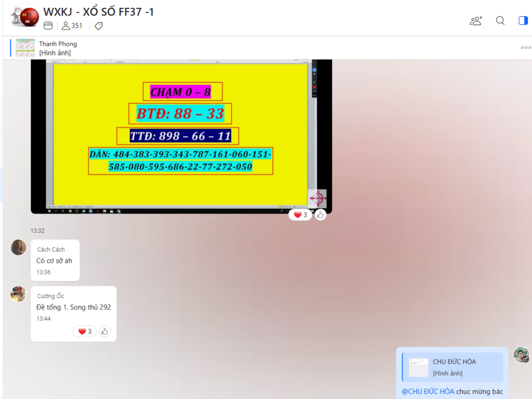The width and height of the screenshot is (532, 399).
Task: Open the community info icon under title
Action: point(48,25)
